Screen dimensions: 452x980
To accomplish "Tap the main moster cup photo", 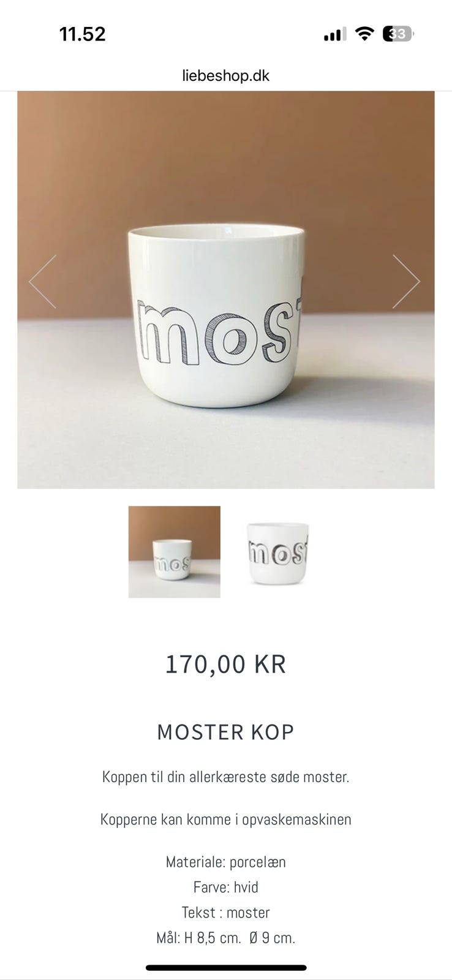I will (x=226, y=290).
